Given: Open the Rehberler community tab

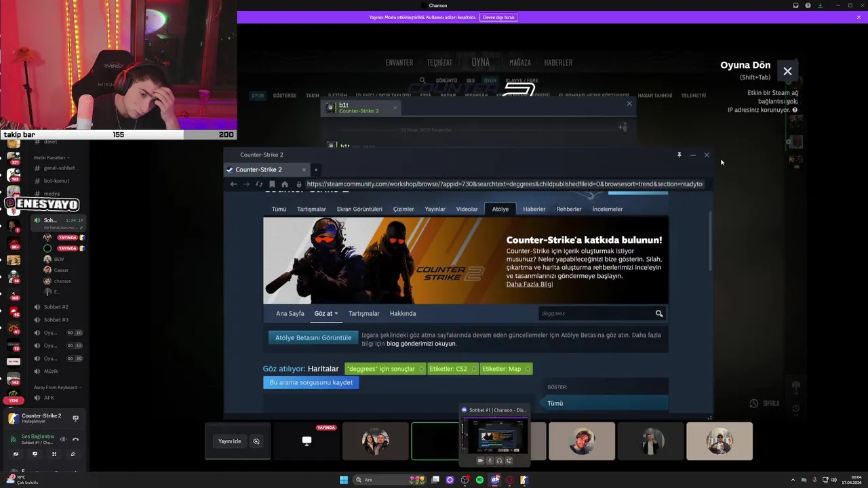Looking at the screenshot, I should 569,209.
